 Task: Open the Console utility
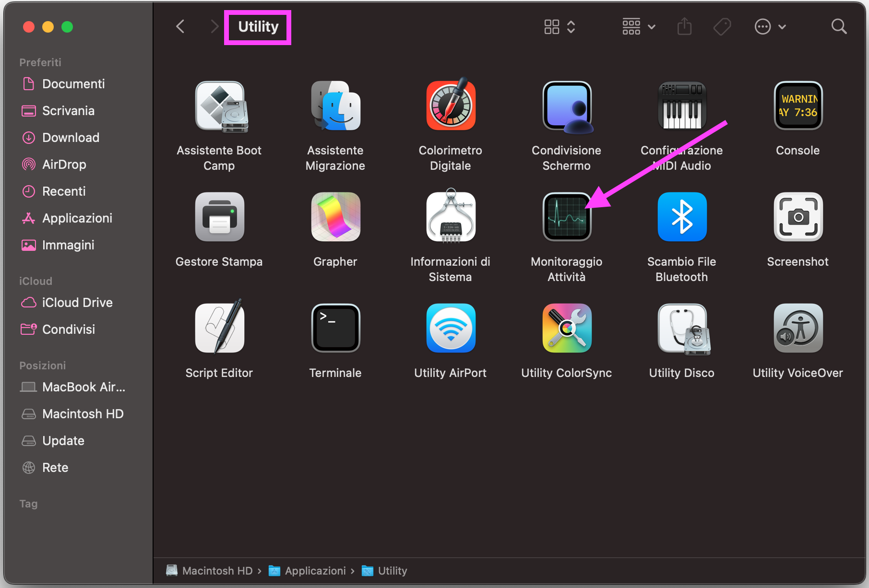pos(798,106)
